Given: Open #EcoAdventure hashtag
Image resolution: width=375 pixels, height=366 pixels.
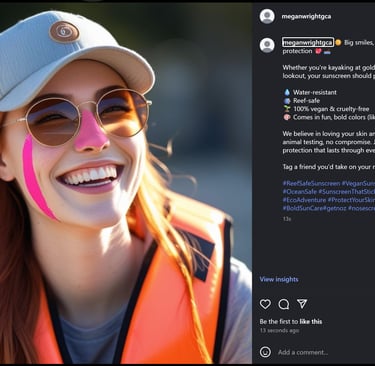Looking at the screenshot, I should [x=304, y=200].
